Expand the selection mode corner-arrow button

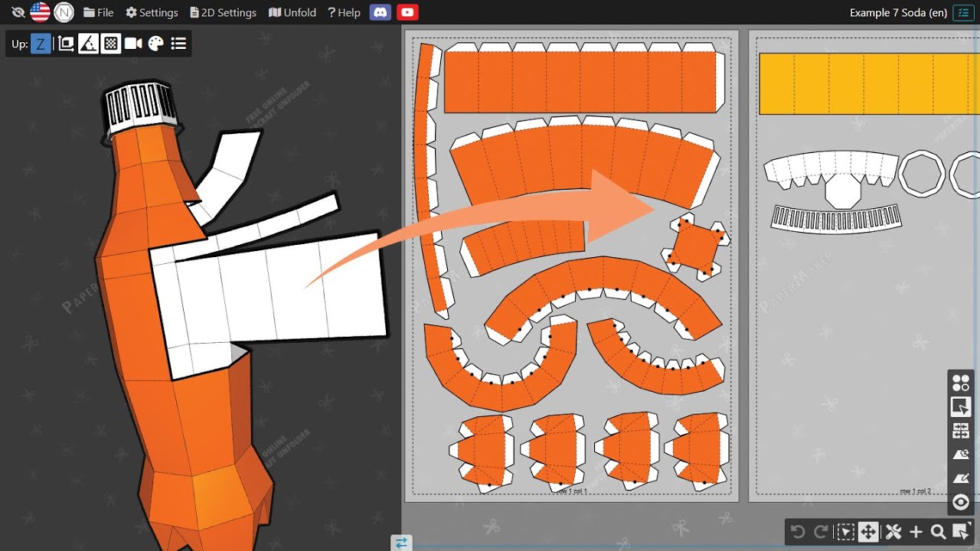click(x=962, y=532)
